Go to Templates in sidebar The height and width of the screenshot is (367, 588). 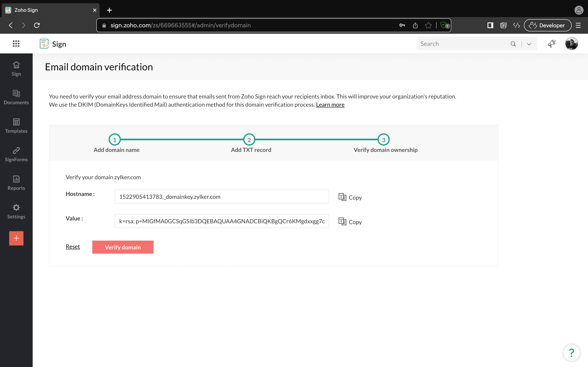(x=16, y=126)
